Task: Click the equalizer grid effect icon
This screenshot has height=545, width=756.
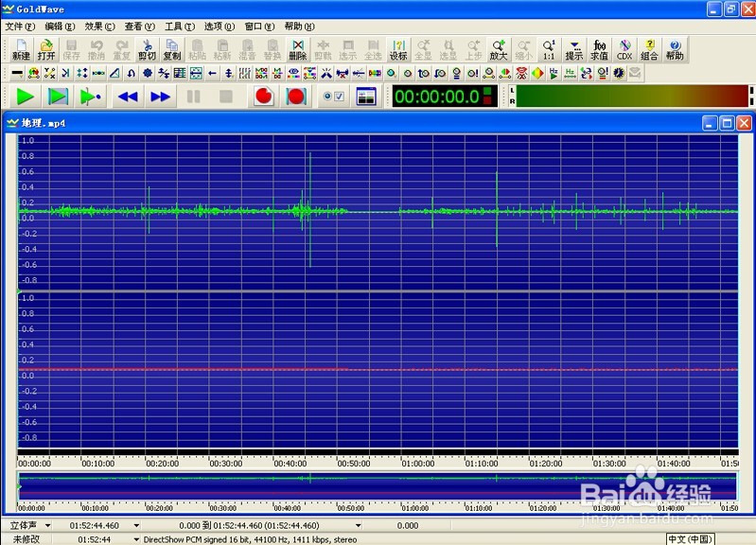Action: (180, 73)
